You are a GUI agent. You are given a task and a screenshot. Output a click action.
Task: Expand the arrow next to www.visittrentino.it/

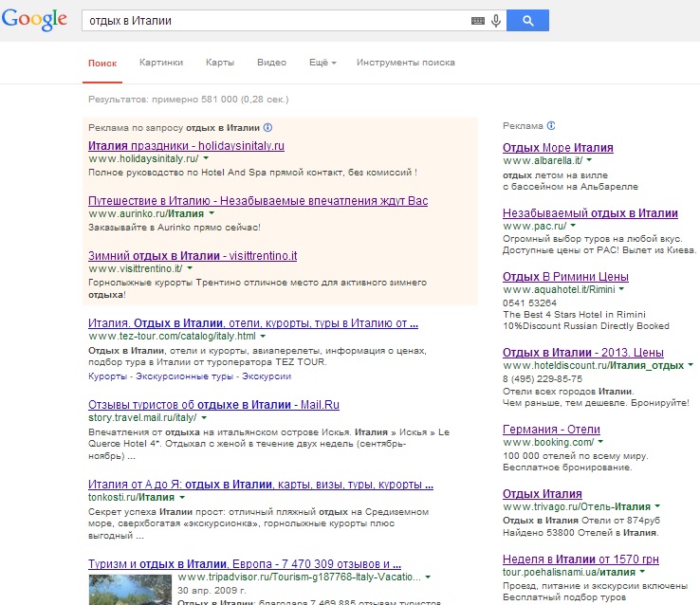[190, 268]
